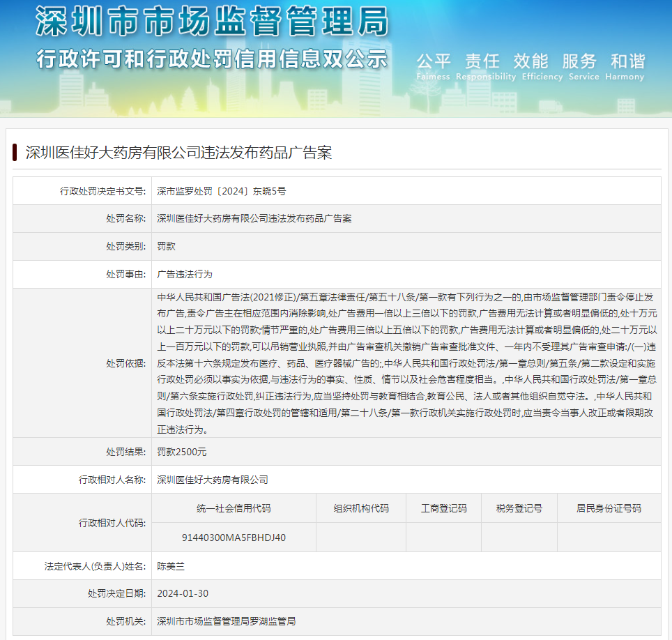Select the document number 深市监罗处罚〔2024〕东晓5号
The height and width of the screenshot is (640, 672).
click(221, 191)
